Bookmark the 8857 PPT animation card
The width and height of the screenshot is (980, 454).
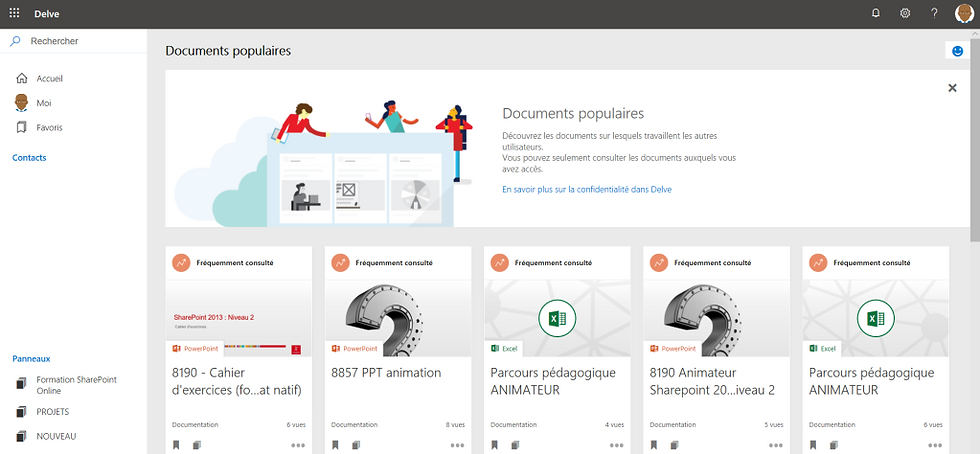(x=336, y=445)
